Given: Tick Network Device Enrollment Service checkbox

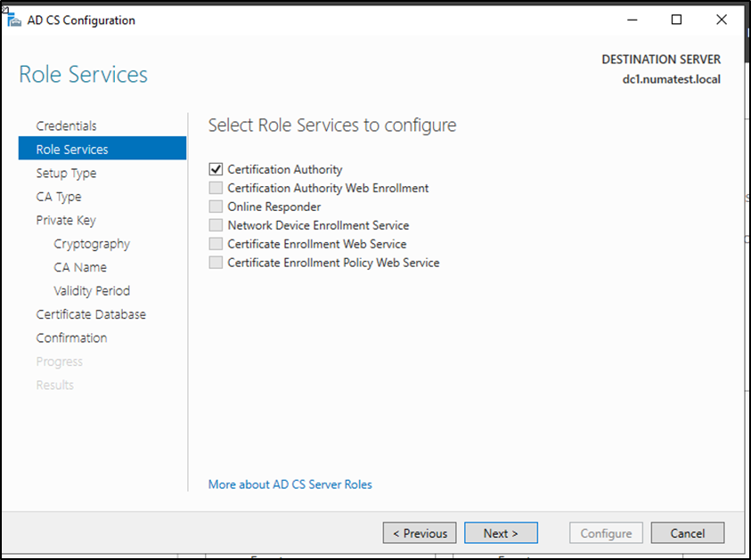Looking at the screenshot, I should click(216, 225).
